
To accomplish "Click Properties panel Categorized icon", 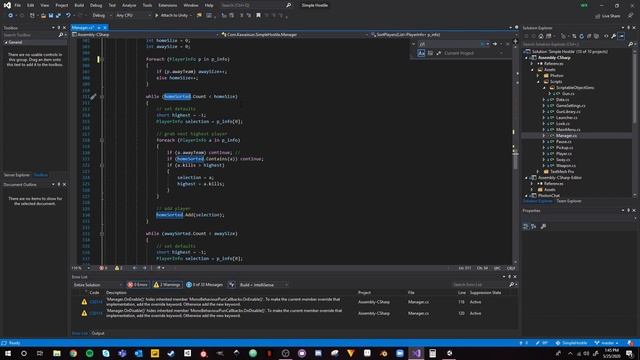I will tap(526, 227).
